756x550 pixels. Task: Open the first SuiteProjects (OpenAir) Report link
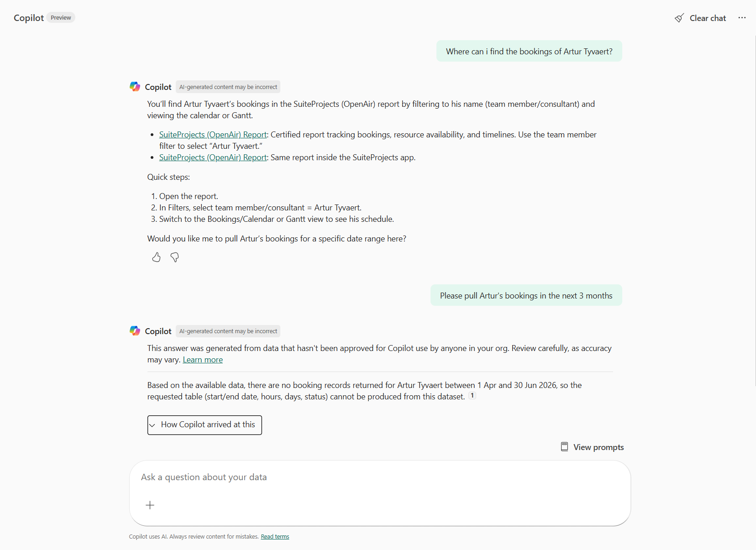point(213,135)
